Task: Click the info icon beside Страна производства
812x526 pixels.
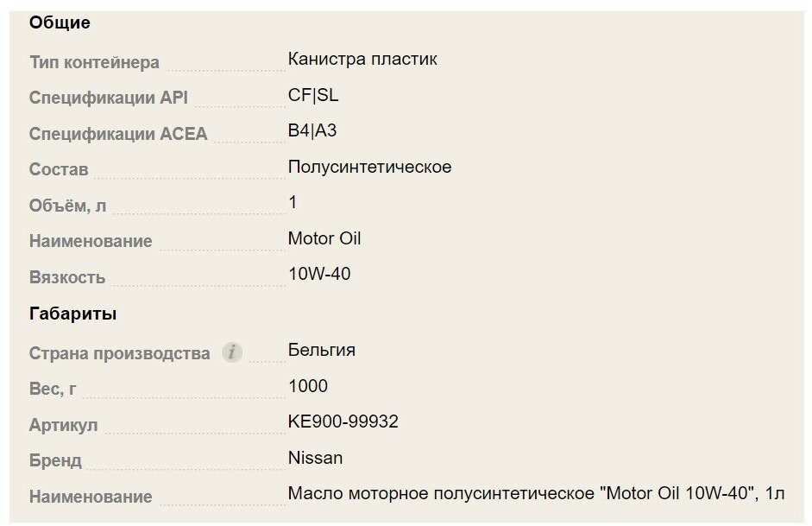Action: tap(231, 352)
